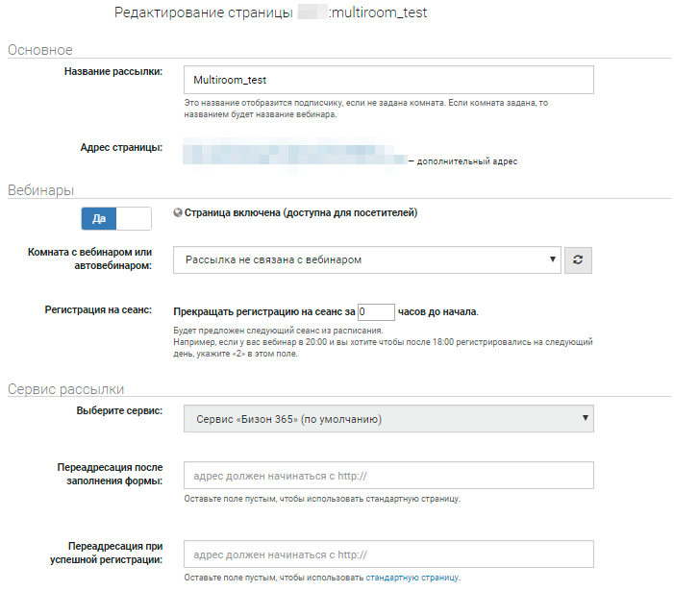Click the globe icon before "Страница включена"
Image resolution: width=674 pixels, height=616 pixels.
coord(177,213)
